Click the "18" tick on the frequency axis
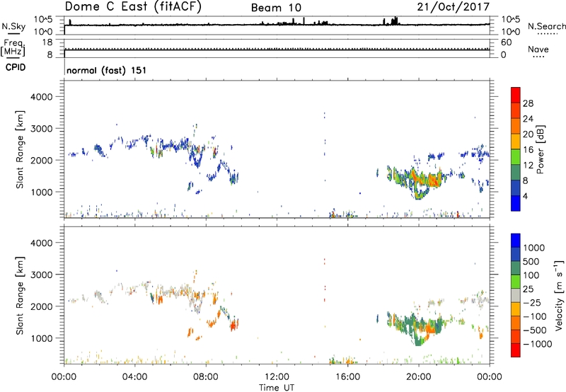The height and width of the screenshot is (392, 566). click(47, 42)
